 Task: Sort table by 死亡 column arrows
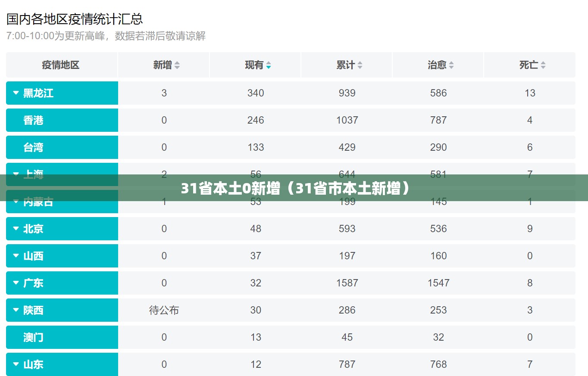543,65
